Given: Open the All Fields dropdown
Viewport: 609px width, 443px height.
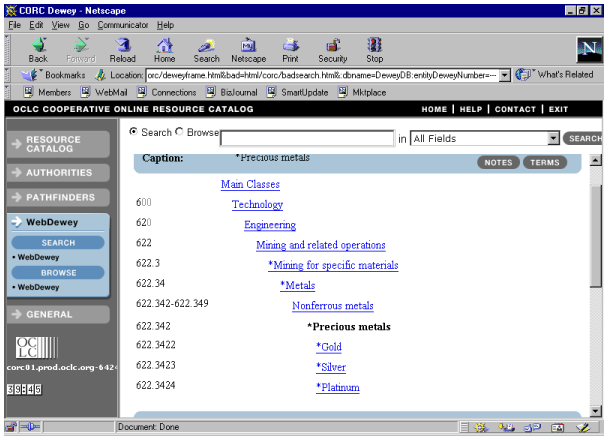Looking at the screenshot, I should (485, 139).
